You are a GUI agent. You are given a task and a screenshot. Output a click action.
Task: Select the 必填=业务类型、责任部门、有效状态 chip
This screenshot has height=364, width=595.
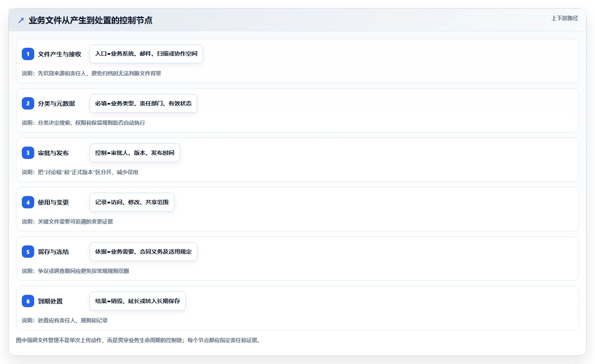[x=143, y=103]
